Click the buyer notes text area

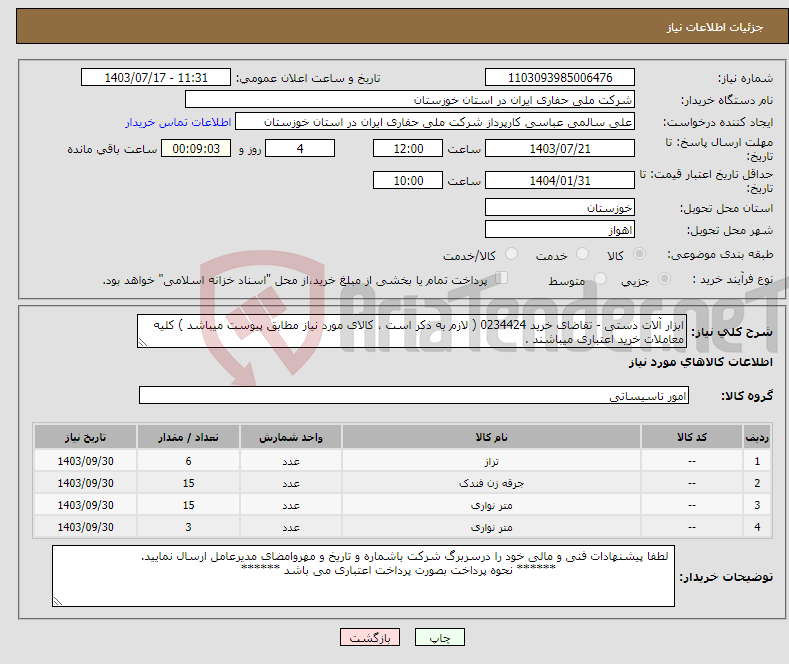363,576
